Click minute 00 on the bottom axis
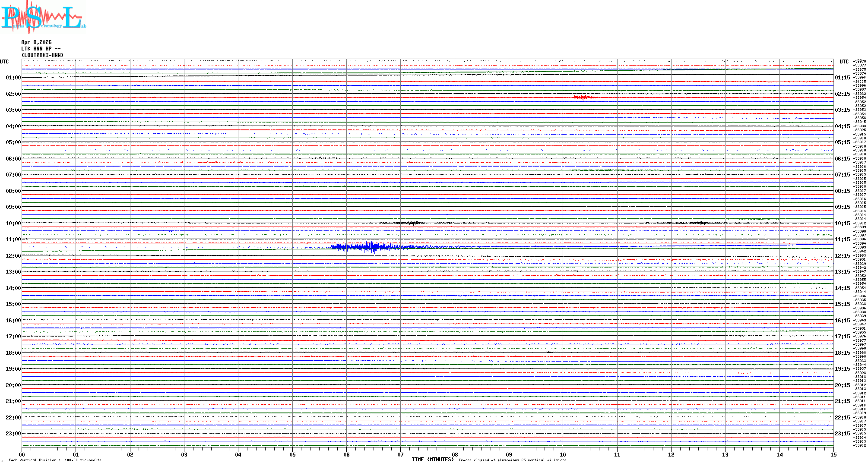 22,454
